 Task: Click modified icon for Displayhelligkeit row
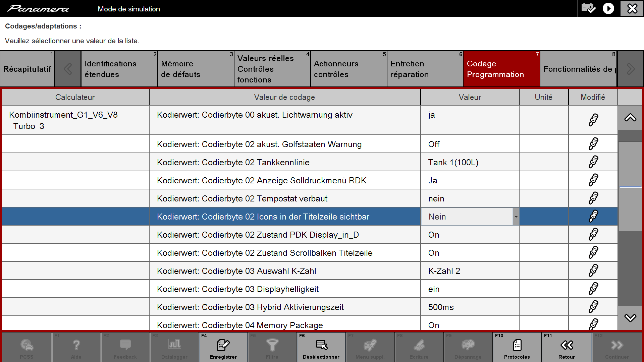593,289
